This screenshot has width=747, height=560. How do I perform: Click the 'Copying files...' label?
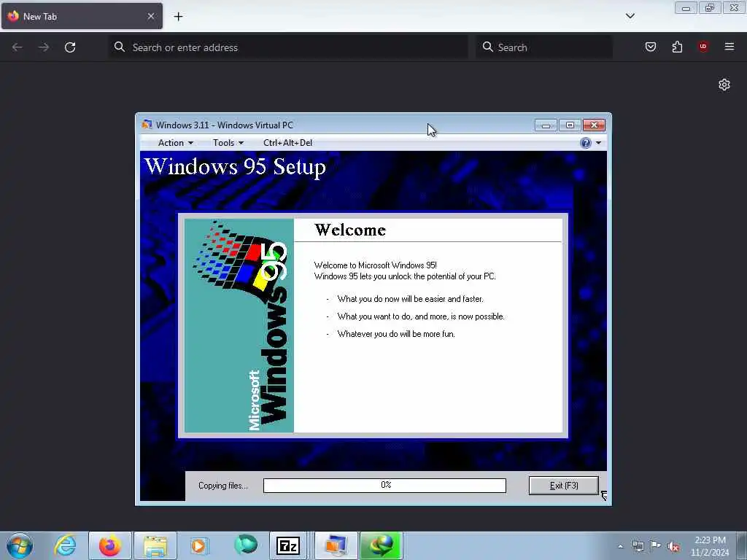pyautogui.click(x=223, y=486)
